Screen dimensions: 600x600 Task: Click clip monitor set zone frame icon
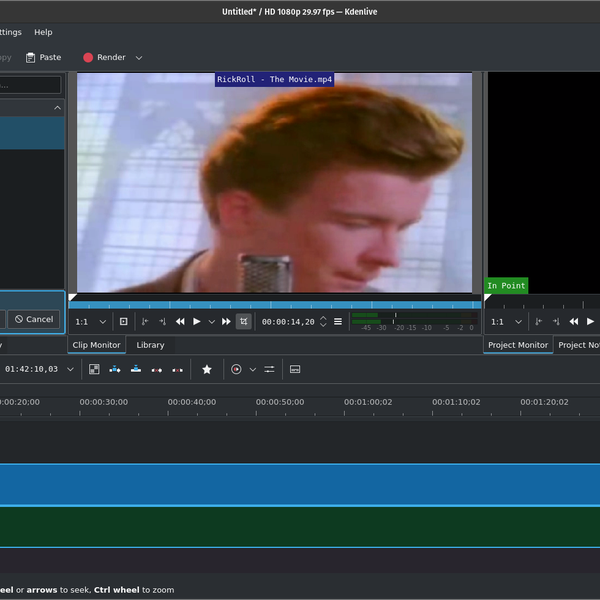click(x=124, y=321)
